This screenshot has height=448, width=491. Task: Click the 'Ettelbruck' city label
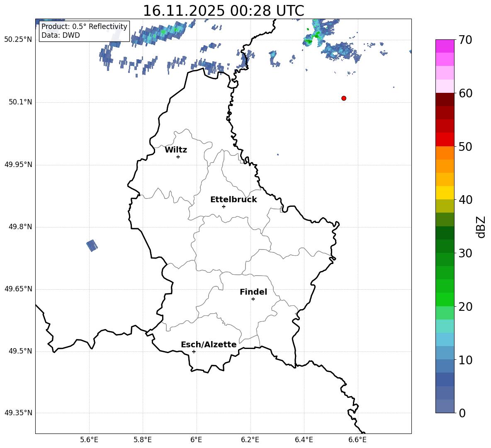233,200
